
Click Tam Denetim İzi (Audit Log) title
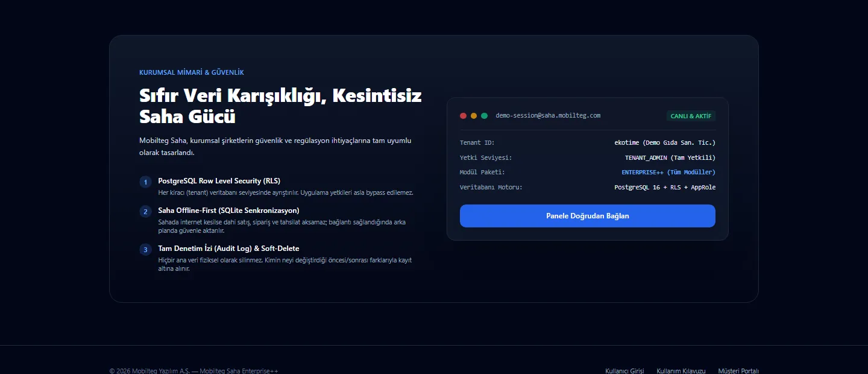point(228,249)
